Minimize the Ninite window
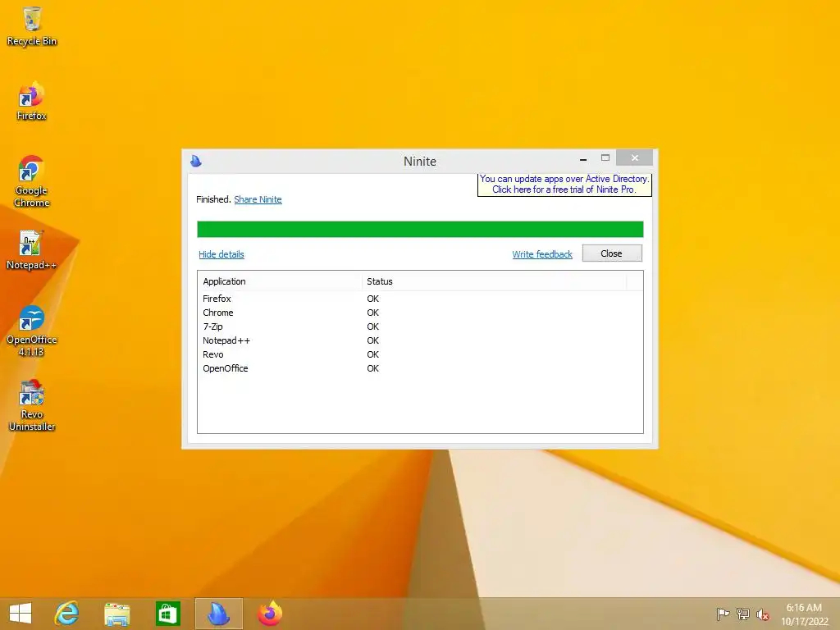 583,158
